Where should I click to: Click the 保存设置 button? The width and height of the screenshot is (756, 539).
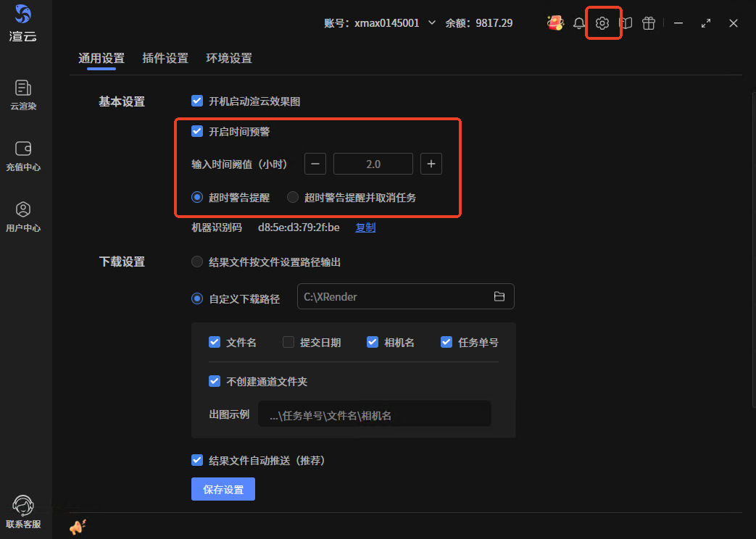click(223, 490)
